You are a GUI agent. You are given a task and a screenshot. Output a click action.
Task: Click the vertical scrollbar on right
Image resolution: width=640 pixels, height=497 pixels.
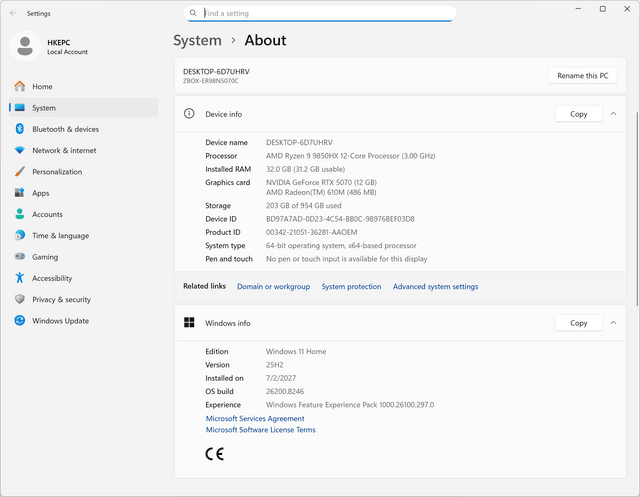pyautogui.click(x=637, y=208)
